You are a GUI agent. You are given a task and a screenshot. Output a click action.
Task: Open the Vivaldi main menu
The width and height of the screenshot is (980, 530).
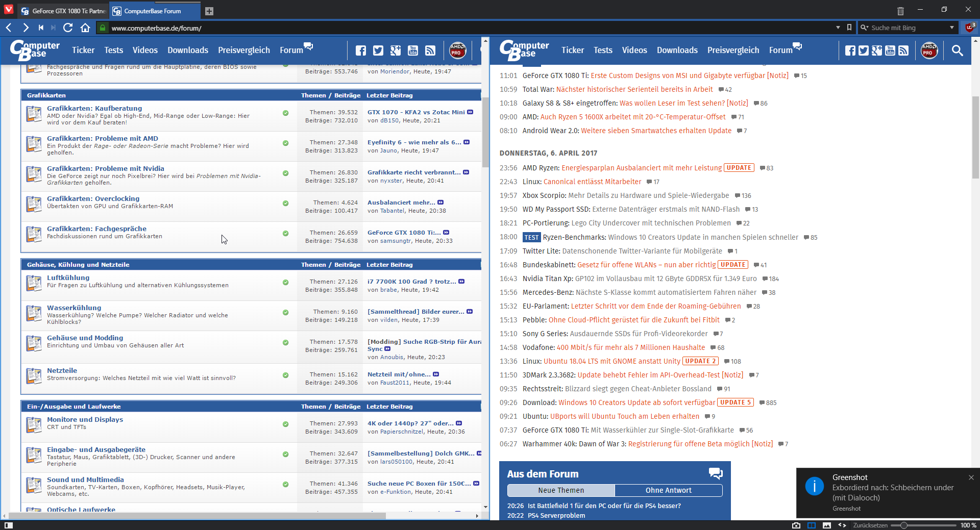(x=9, y=9)
